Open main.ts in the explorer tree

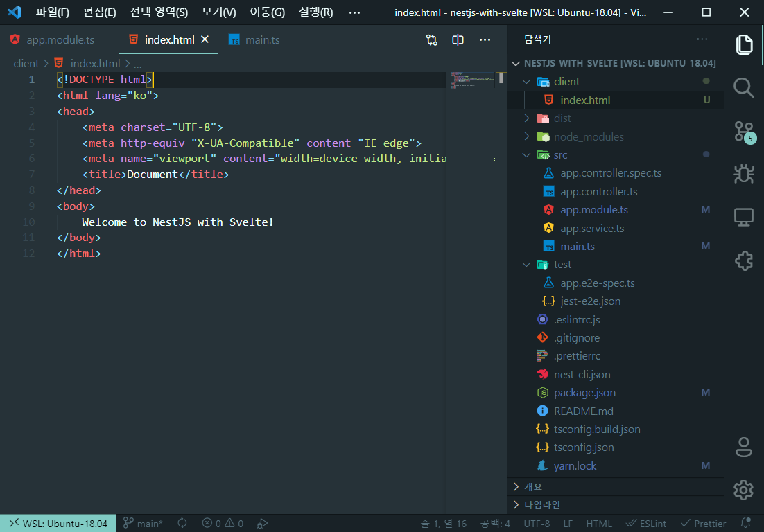pyautogui.click(x=616, y=247)
